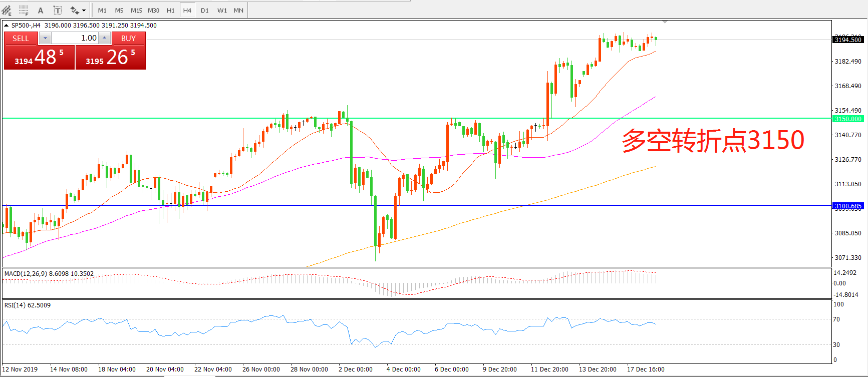Select the Fibonacci retracement tool
The width and height of the screenshot is (868, 377).
tap(24, 10)
